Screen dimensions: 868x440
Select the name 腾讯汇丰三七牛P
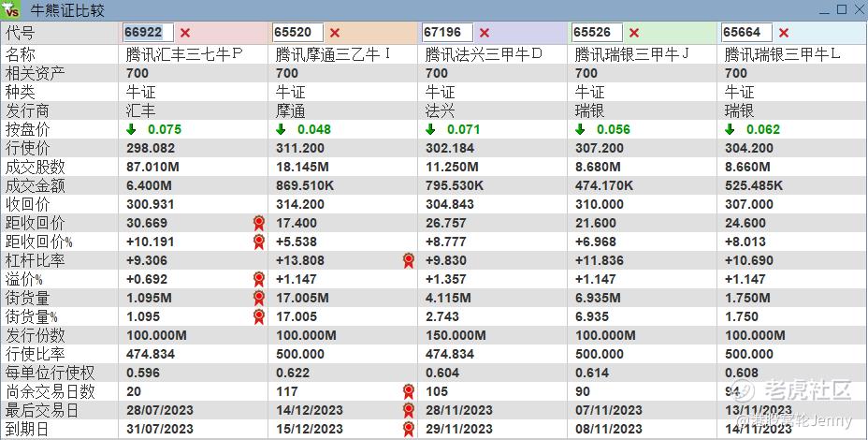click(x=184, y=54)
